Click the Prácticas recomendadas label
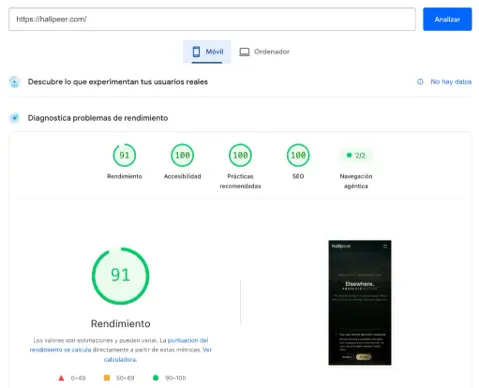The image size is (479, 388). (240, 181)
